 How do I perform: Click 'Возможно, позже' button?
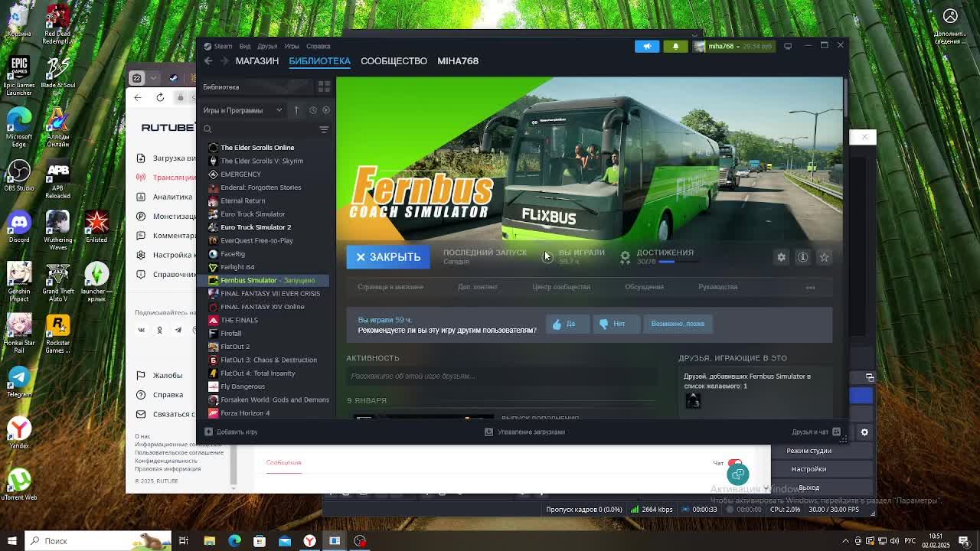coord(678,324)
